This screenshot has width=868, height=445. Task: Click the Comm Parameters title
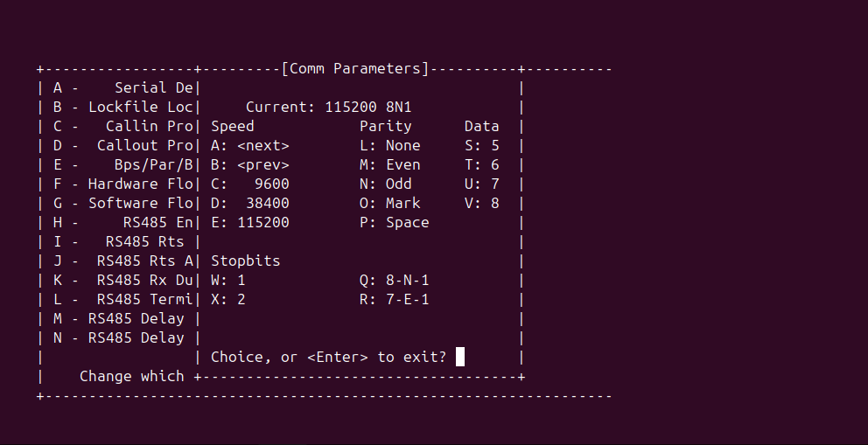pos(355,68)
